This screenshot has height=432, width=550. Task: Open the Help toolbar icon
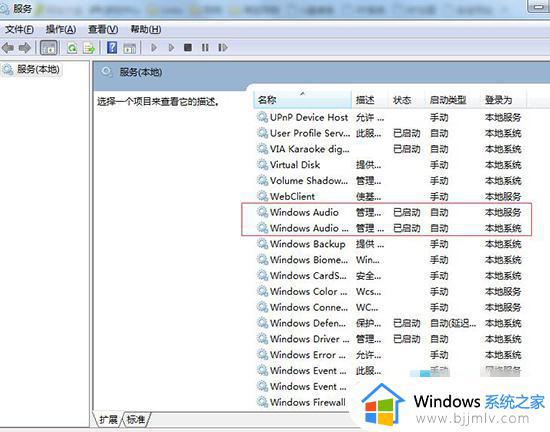112,47
